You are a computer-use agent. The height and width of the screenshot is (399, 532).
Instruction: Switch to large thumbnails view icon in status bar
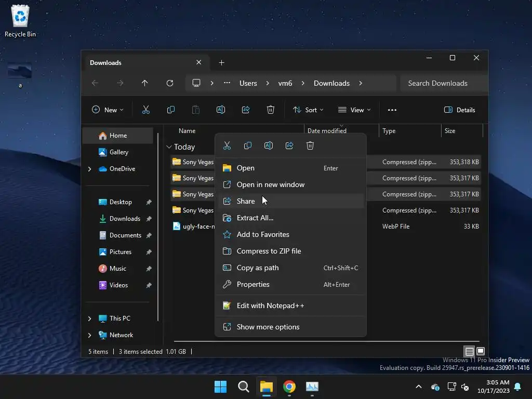[x=481, y=351]
